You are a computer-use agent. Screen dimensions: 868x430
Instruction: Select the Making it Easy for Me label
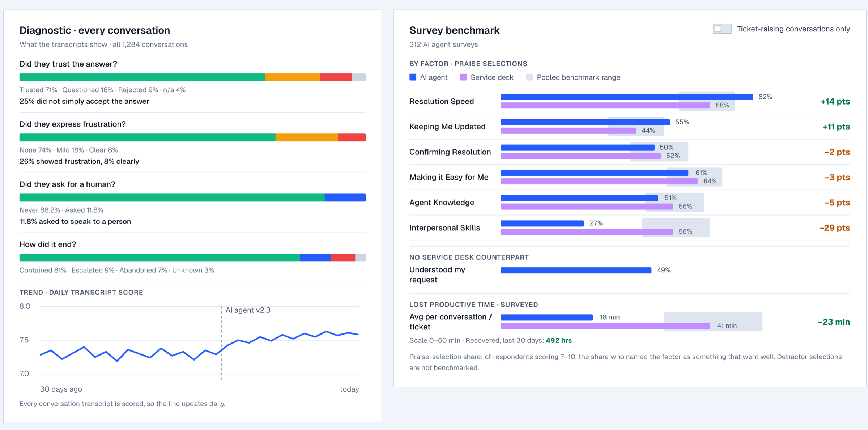click(x=449, y=177)
